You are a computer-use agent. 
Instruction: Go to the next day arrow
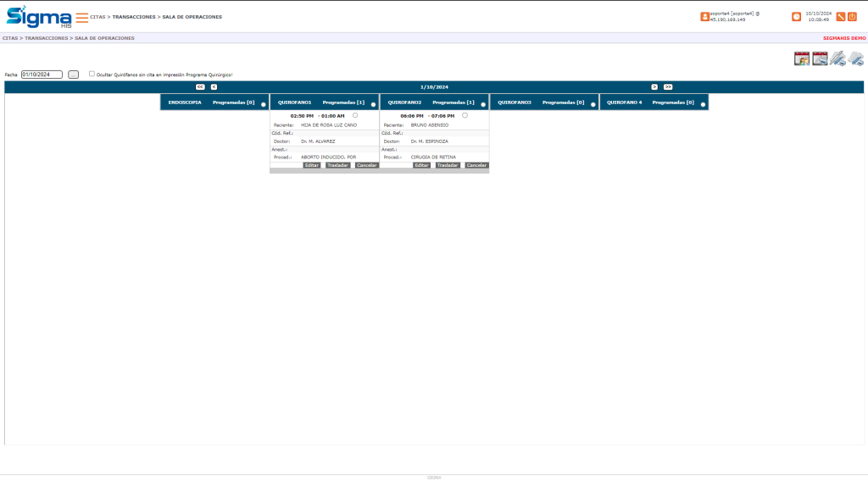point(654,86)
